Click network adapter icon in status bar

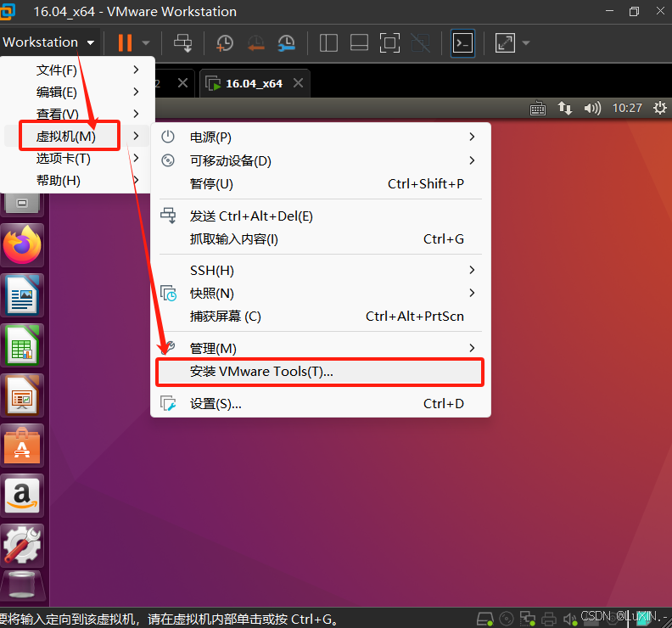(x=527, y=619)
